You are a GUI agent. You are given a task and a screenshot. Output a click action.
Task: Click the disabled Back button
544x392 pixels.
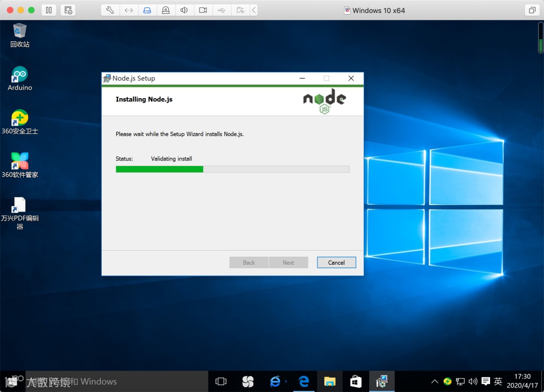[249, 262]
